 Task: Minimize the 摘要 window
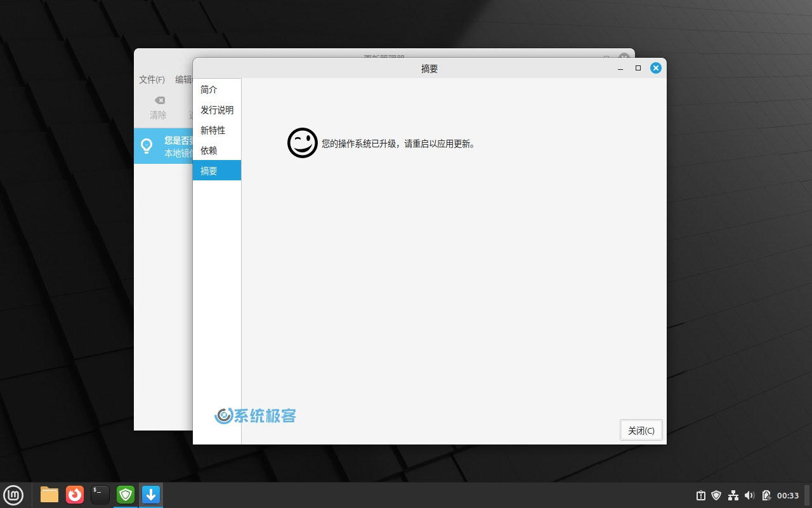tap(620, 68)
